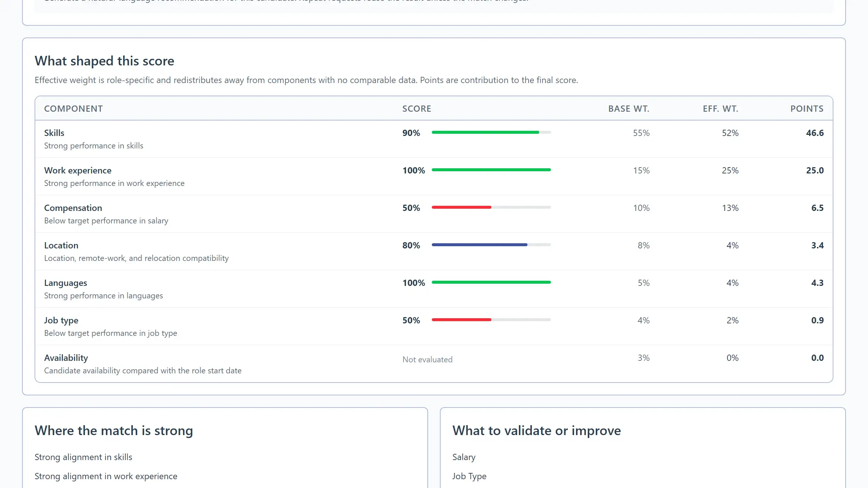Select the COMPONENT column header
Viewport: 868px width, 488px height.
pos(74,109)
